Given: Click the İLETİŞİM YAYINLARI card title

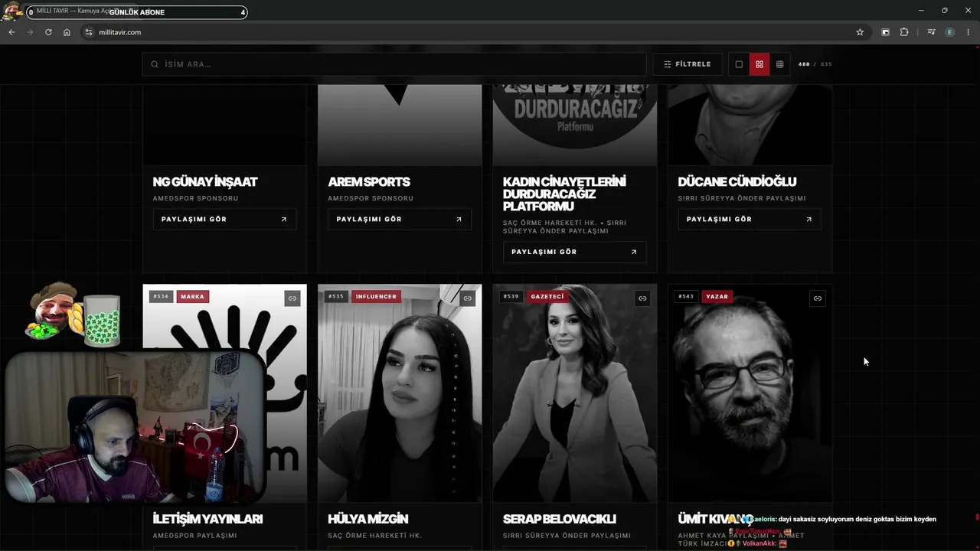Looking at the screenshot, I should tap(208, 519).
